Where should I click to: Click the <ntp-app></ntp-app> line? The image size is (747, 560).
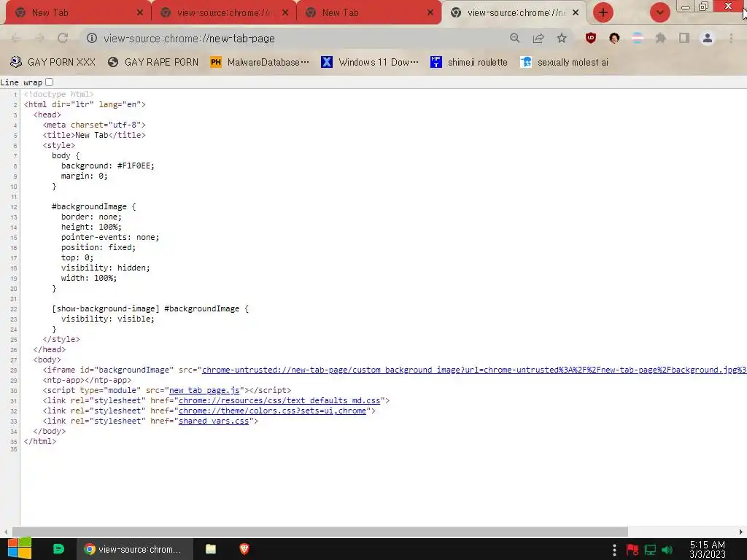[x=87, y=380]
